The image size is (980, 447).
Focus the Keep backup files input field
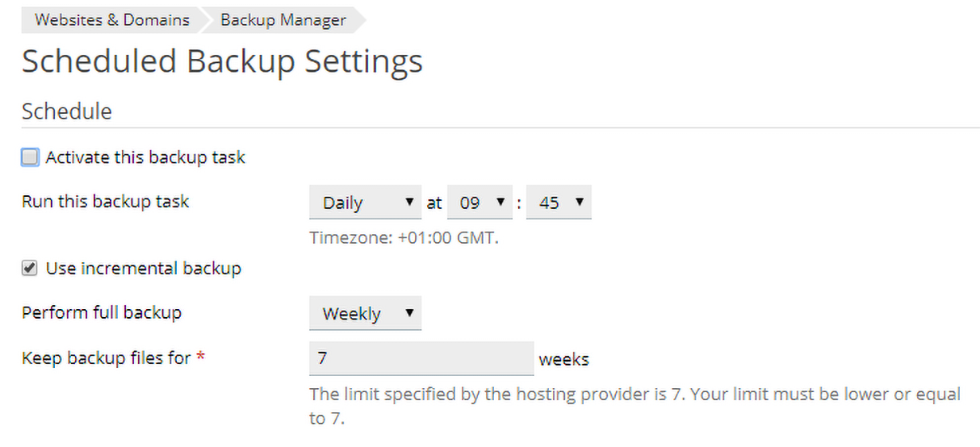click(421, 359)
